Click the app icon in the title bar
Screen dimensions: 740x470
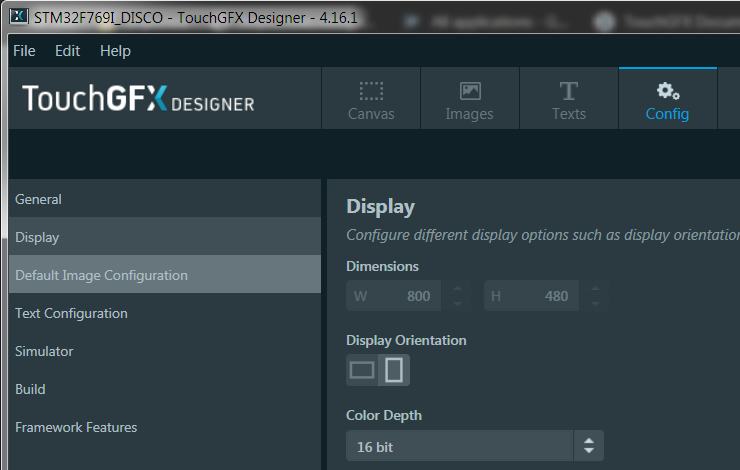19,17
